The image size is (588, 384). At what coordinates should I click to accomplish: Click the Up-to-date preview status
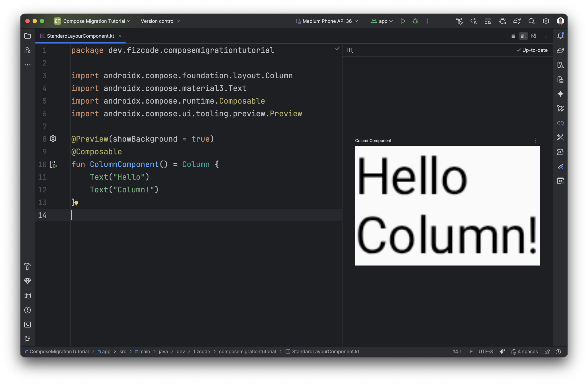(x=532, y=50)
